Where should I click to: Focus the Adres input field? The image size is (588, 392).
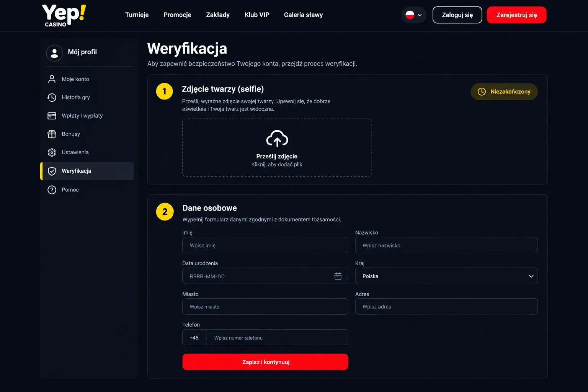click(x=446, y=307)
